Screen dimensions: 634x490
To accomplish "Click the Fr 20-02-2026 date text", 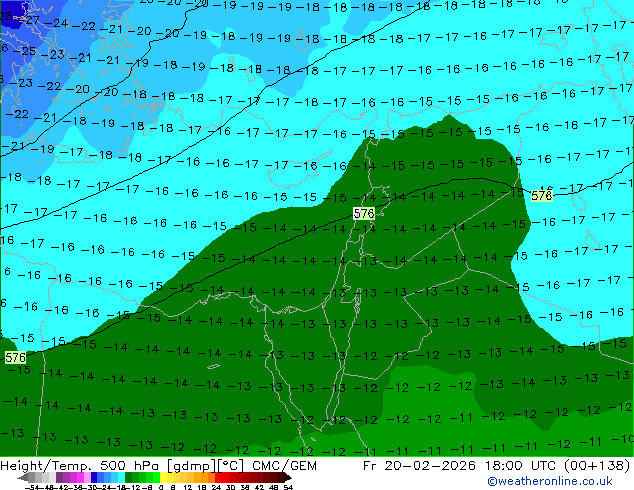I will pyautogui.click(x=419, y=466).
